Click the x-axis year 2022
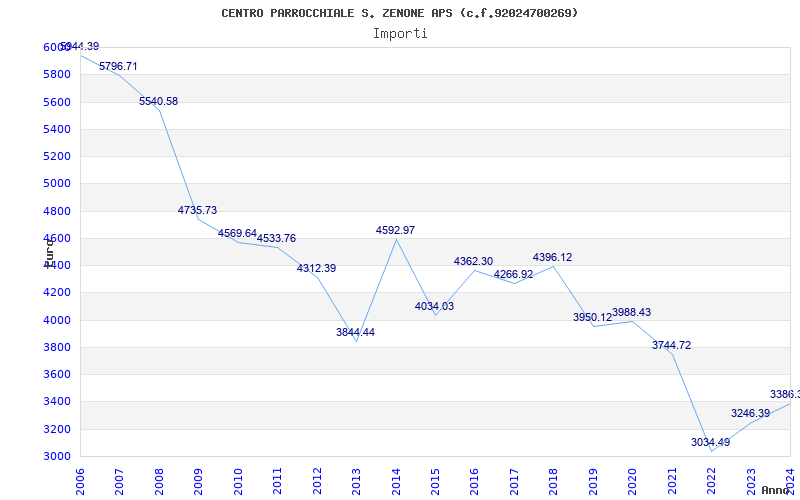Viewport: 800px width, 500px height. click(712, 482)
